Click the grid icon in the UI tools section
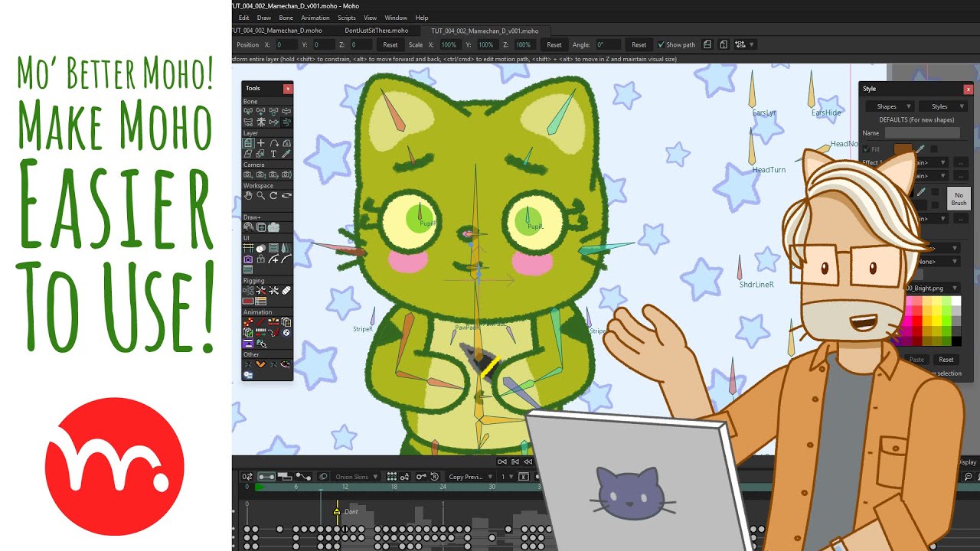The height and width of the screenshot is (551, 980). 247,248
